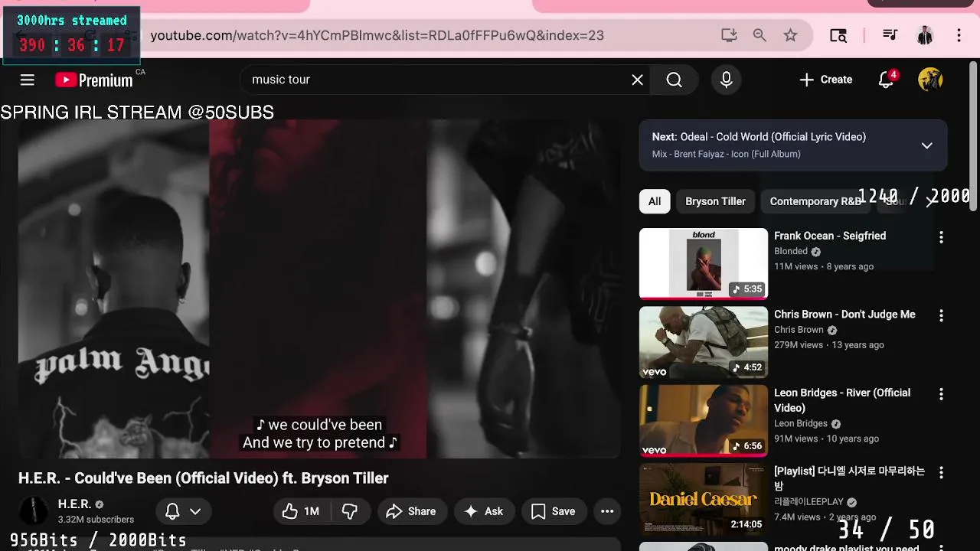Open the Chrome three-dot menu
Viewport: 980px width, 551px height.
(959, 35)
